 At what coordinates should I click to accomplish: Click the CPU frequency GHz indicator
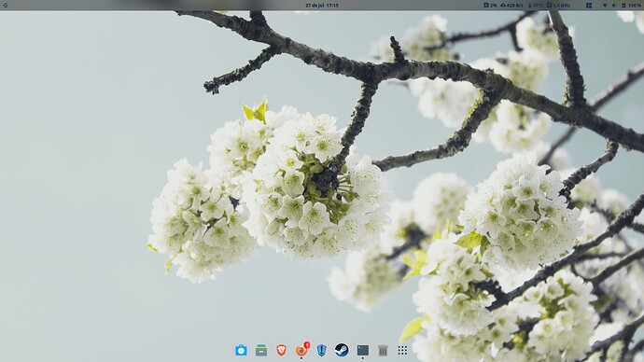tap(558, 6)
